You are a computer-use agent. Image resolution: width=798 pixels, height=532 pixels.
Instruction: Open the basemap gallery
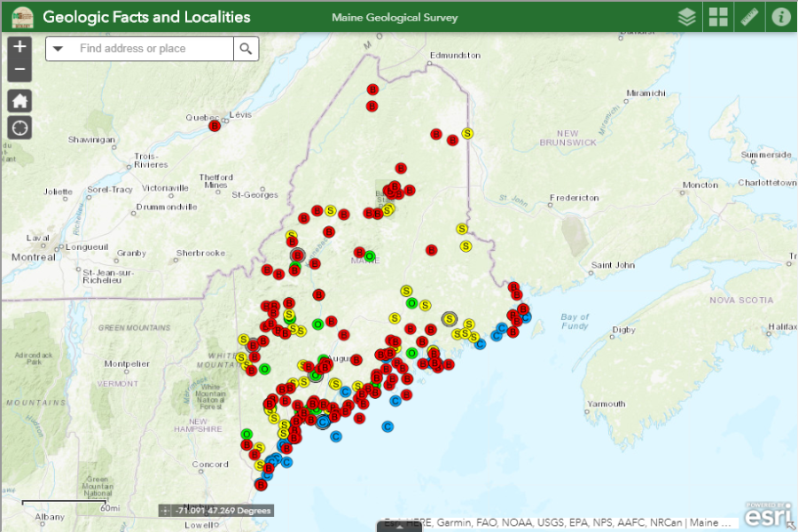pyautogui.click(x=718, y=16)
